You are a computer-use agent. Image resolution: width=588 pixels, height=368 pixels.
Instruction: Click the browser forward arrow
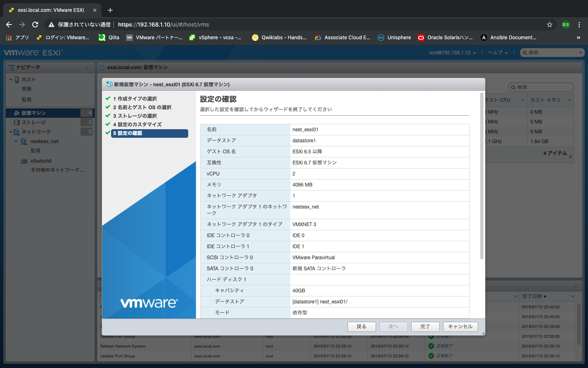[x=22, y=25]
